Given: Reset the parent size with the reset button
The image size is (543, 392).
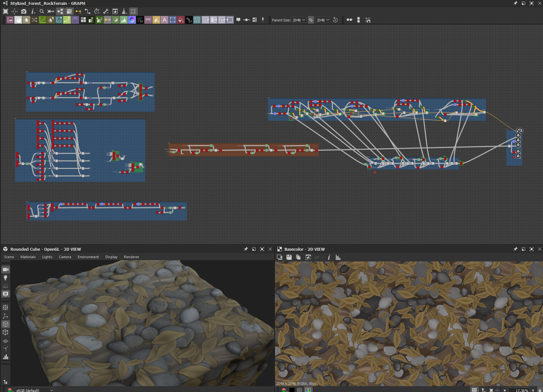Looking at the screenshot, I should [x=336, y=20].
